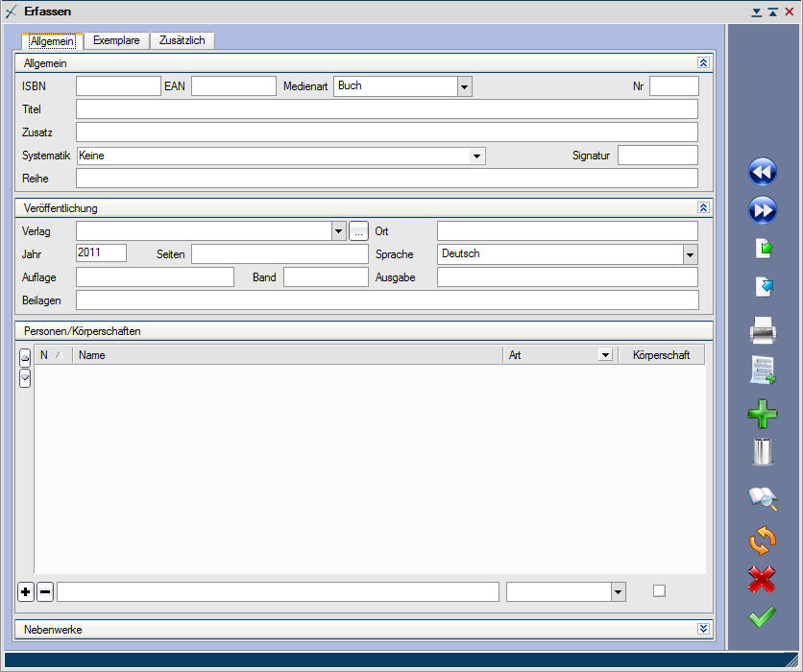Move person entry down with arrow

tap(25, 379)
